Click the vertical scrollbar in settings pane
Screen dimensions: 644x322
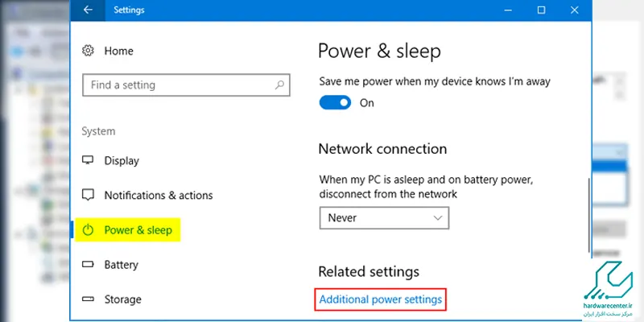(x=590, y=215)
